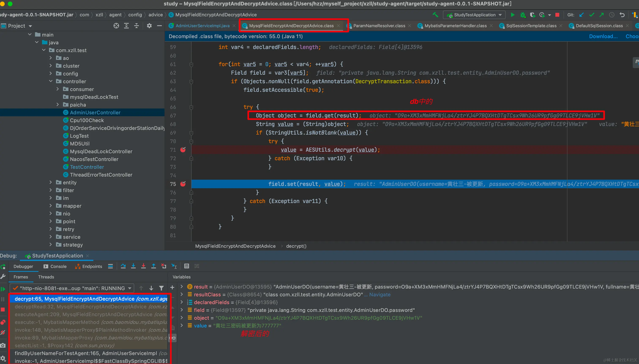Click Step Out up-arrow icon
Viewport: 639px width, 364px height.
[x=153, y=266]
